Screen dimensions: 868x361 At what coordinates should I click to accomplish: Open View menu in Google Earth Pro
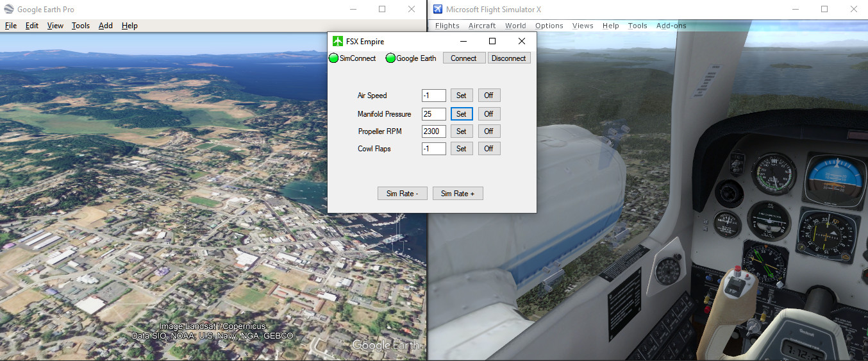[x=55, y=26]
